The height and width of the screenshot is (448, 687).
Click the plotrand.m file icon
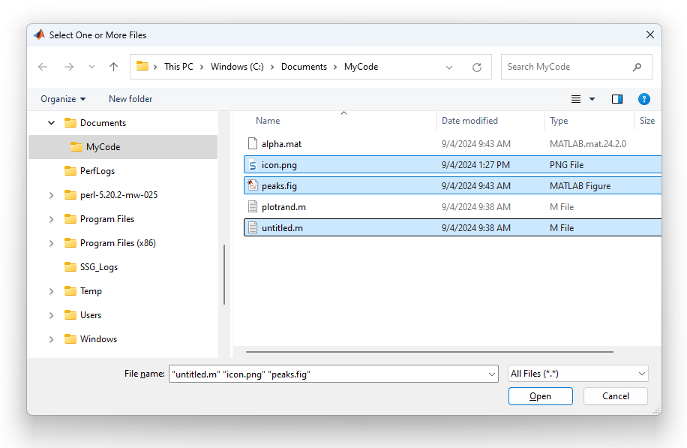point(252,206)
